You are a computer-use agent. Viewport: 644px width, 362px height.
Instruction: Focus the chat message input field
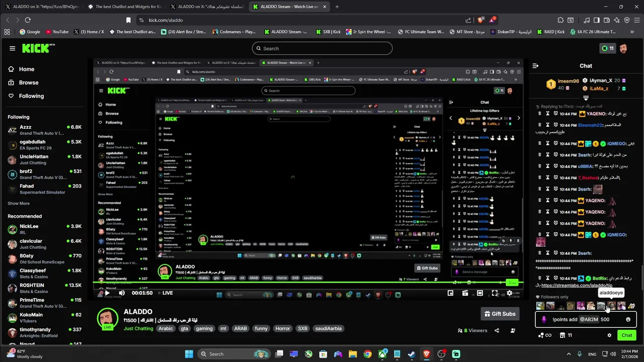(586, 319)
